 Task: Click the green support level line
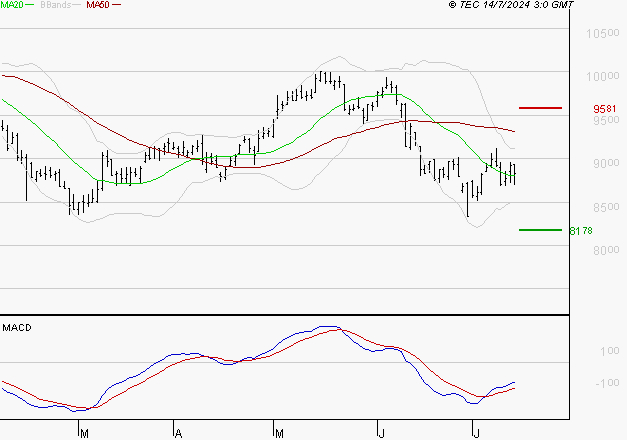tap(540, 230)
